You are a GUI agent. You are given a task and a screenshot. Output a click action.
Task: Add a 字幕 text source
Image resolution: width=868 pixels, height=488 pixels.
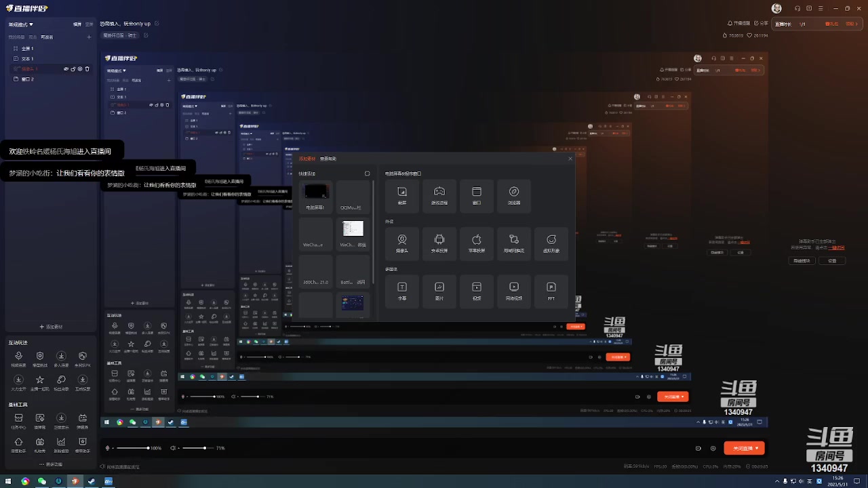tap(402, 291)
